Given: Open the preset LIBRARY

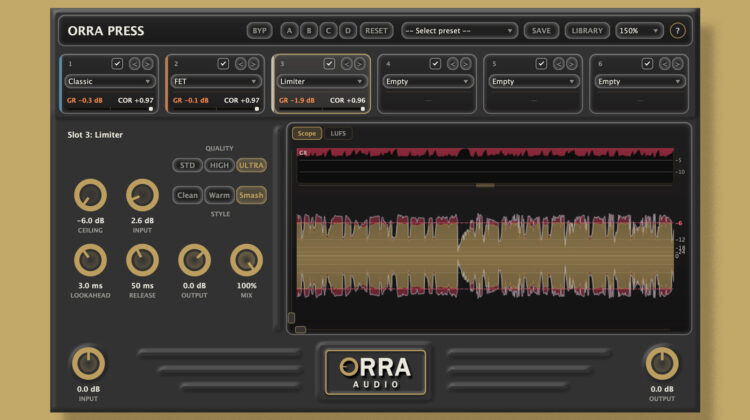Looking at the screenshot, I should pyautogui.click(x=587, y=31).
